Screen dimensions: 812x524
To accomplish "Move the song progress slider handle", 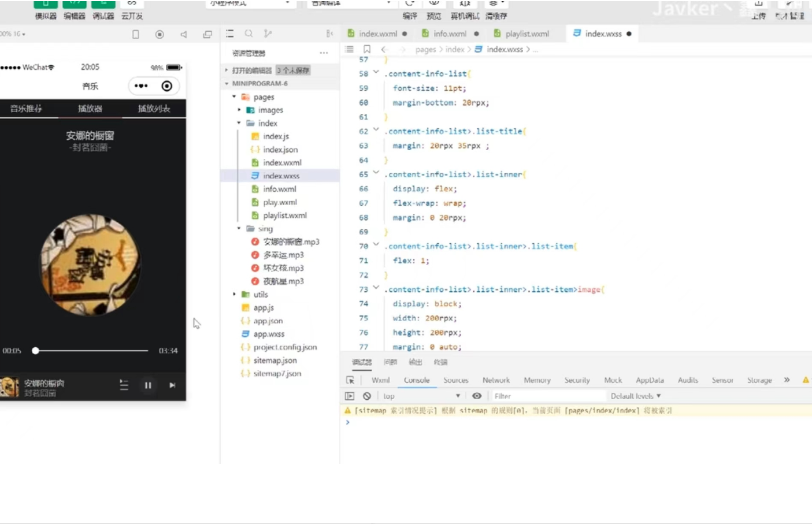I will click(35, 351).
